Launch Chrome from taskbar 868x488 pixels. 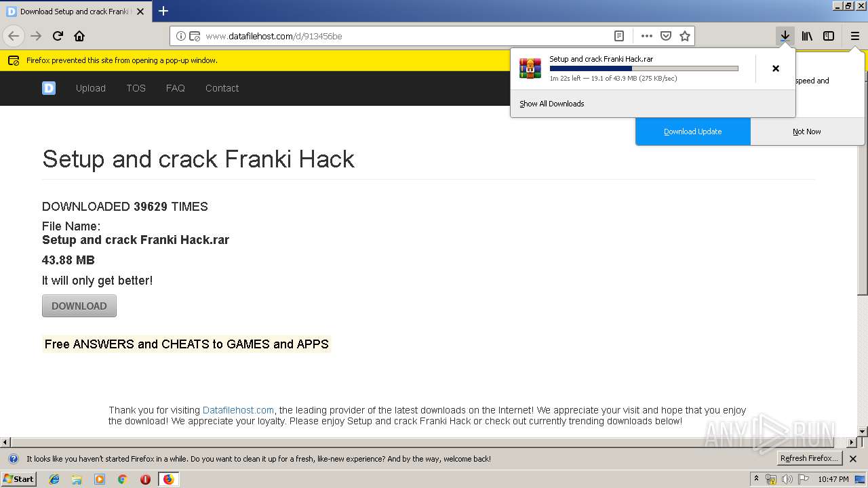[123, 479]
